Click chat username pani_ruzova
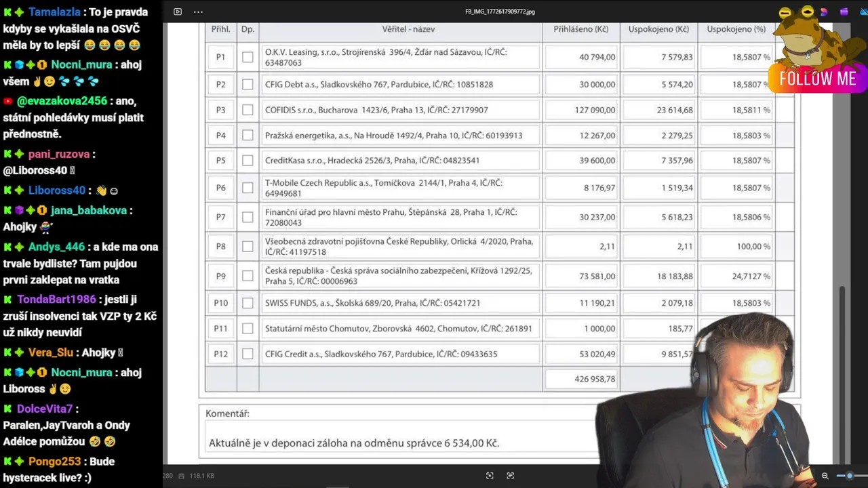 pos(58,154)
